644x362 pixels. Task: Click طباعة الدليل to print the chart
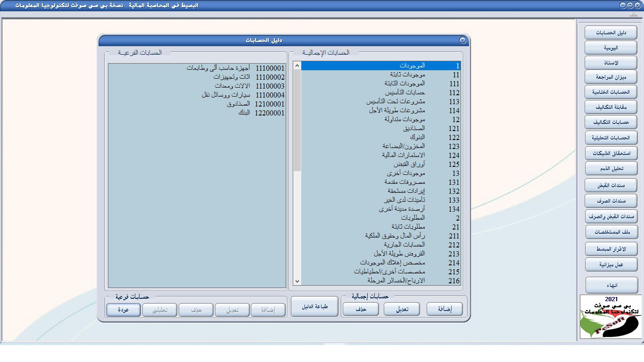pyautogui.click(x=314, y=306)
